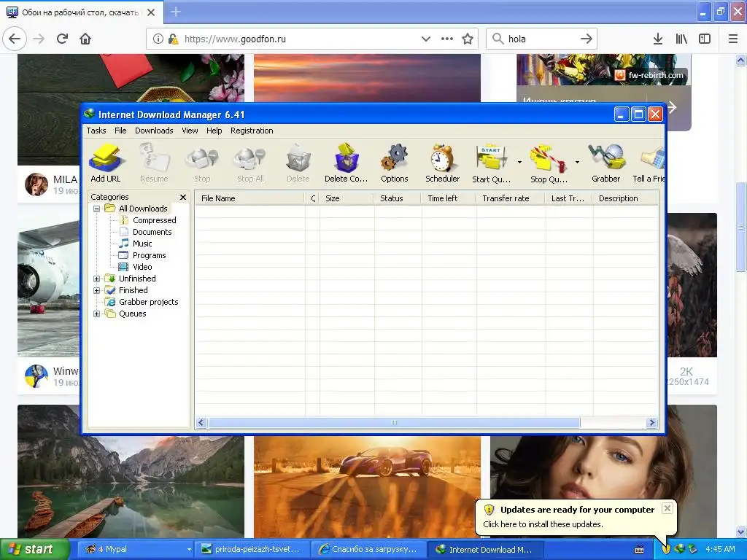The width and height of the screenshot is (747, 560).
Task: Open Start Queue dropdown arrow
Action: [519, 163]
